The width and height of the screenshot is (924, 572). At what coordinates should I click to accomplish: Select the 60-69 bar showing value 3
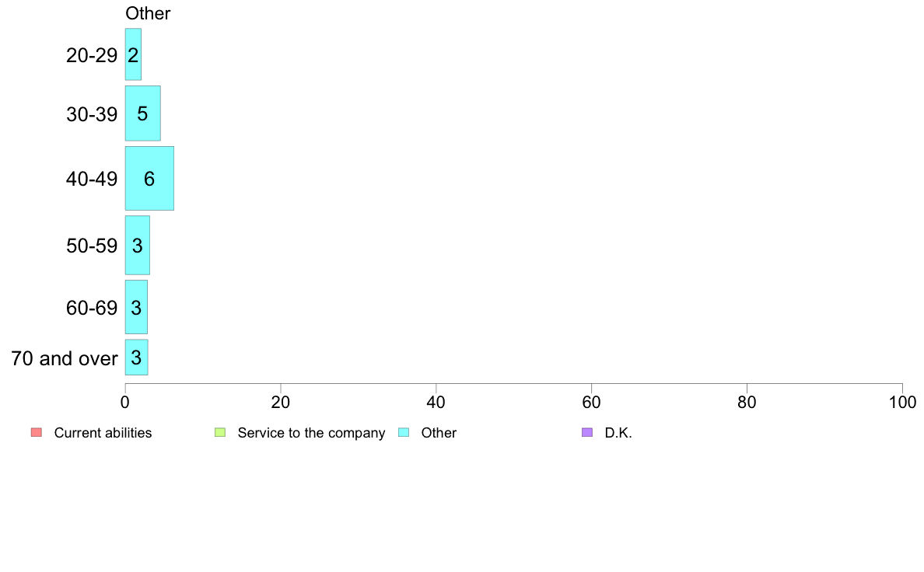coord(136,307)
